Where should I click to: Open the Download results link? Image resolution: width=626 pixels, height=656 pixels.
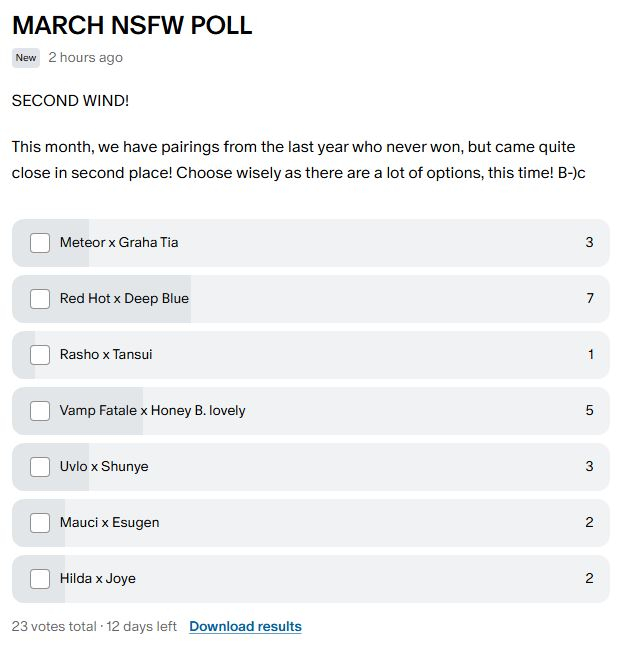click(245, 627)
